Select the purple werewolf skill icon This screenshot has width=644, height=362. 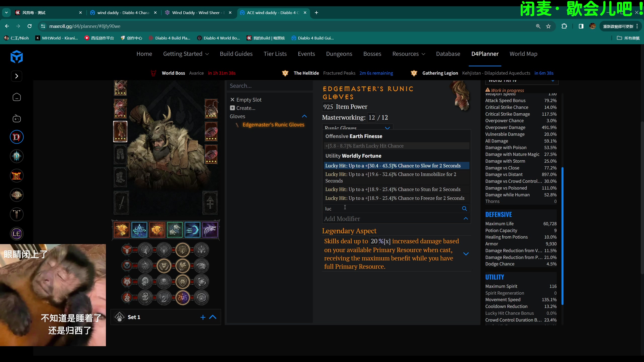(210, 230)
